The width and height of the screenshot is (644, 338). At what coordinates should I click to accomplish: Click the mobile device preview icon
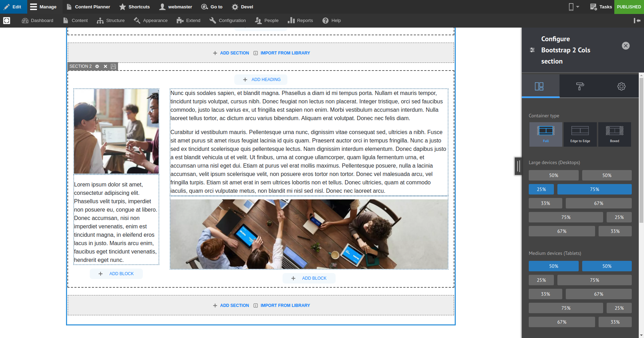[571, 7]
